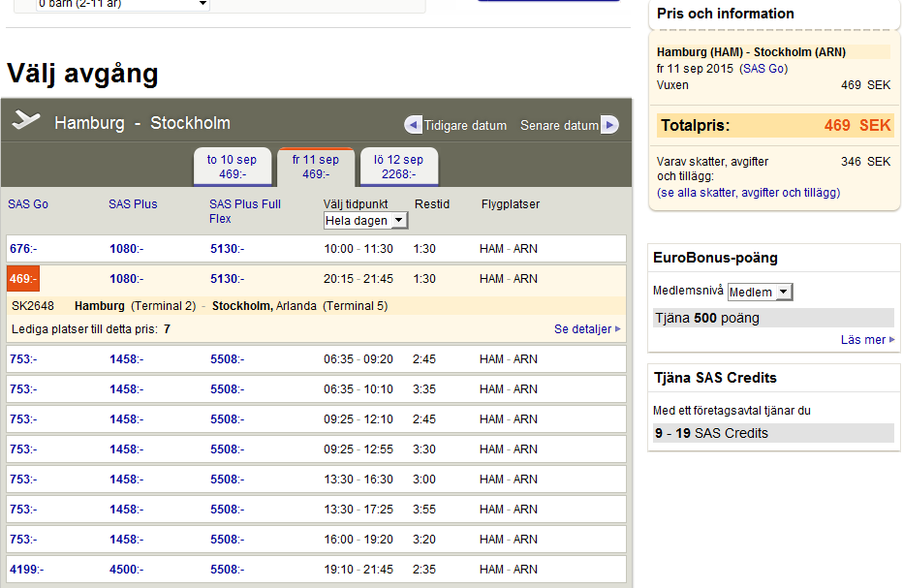The width and height of the screenshot is (903, 588).
Task: Click the Tidigare datum left arrow icon
Action: pyautogui.click(x=413, y=125)
